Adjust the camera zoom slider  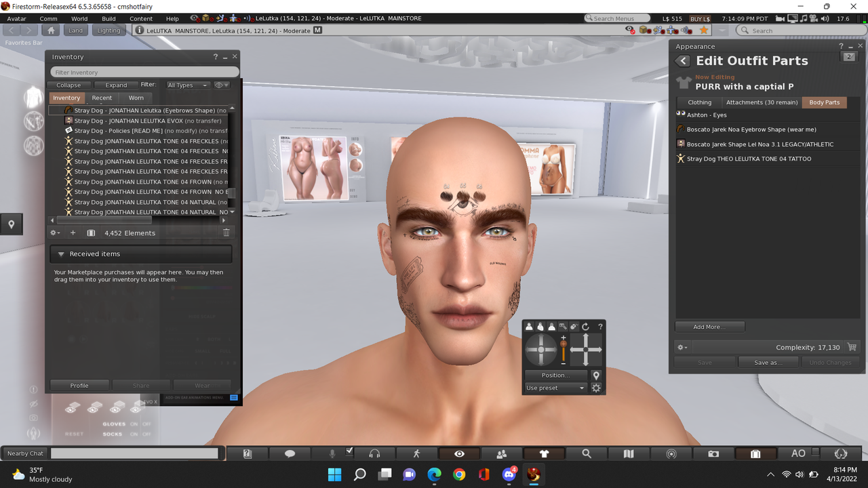562,346
